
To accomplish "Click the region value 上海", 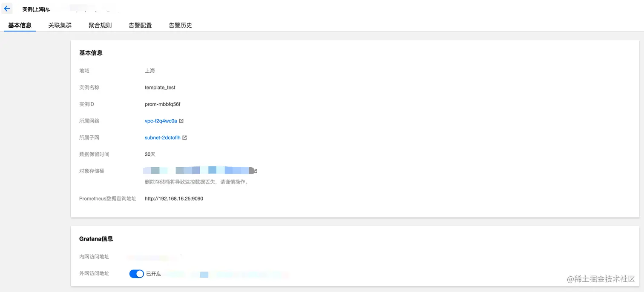I will (x=150, y=71).
